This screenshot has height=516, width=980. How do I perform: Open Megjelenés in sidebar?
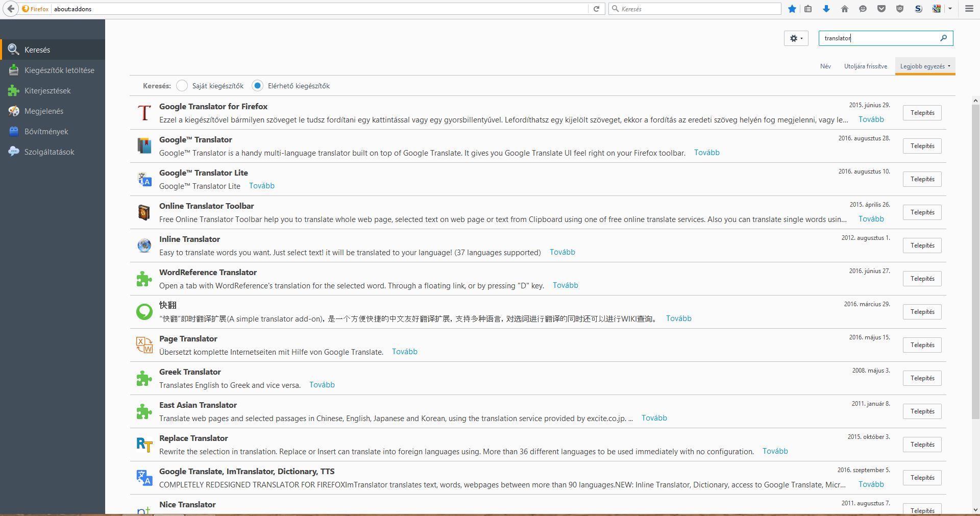[x=53, y=111]
